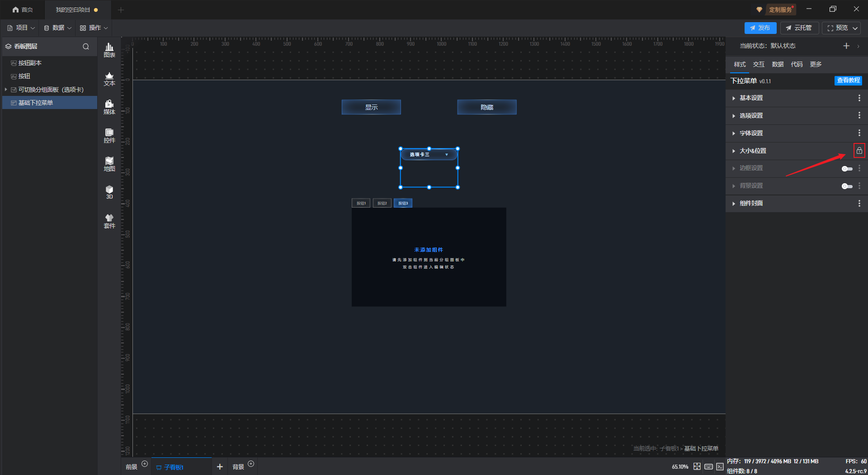Open the 媒体 media components icon
Image resolution: width=868 pixels, height=475 pixels.
point(109,107)
